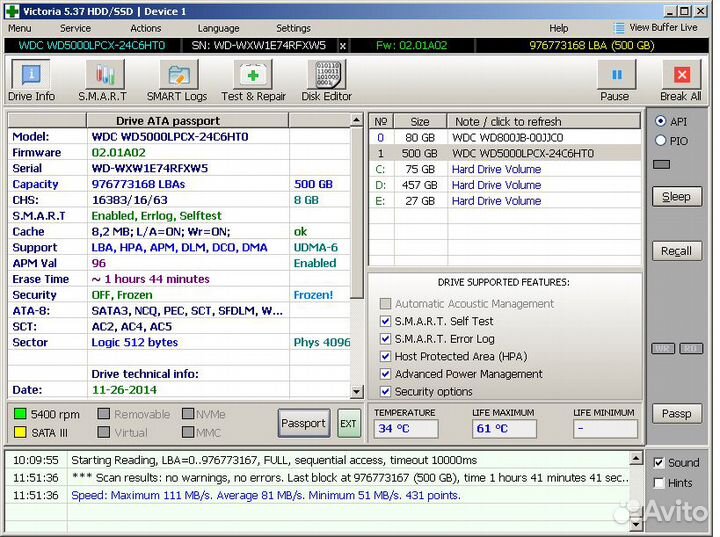This screenshot has height=537, width=720.
Task: Click the Life Minimum field
Action: pyautogui.click(x=605, y=429)
